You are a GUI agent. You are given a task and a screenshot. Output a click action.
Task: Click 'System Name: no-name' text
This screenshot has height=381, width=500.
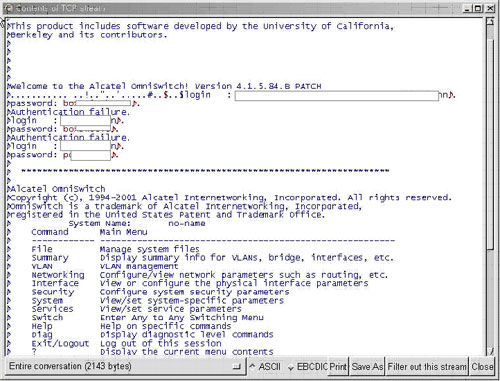click(137, 223)
